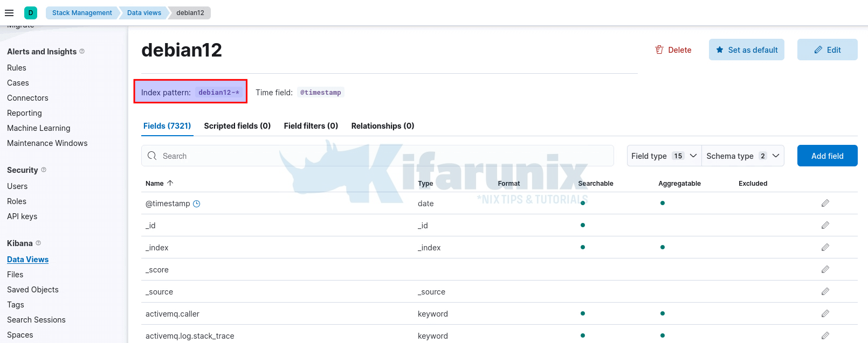Click the clock icon next to @timestamp
This screenshot has width=868, height=343.
pos(197,204)
